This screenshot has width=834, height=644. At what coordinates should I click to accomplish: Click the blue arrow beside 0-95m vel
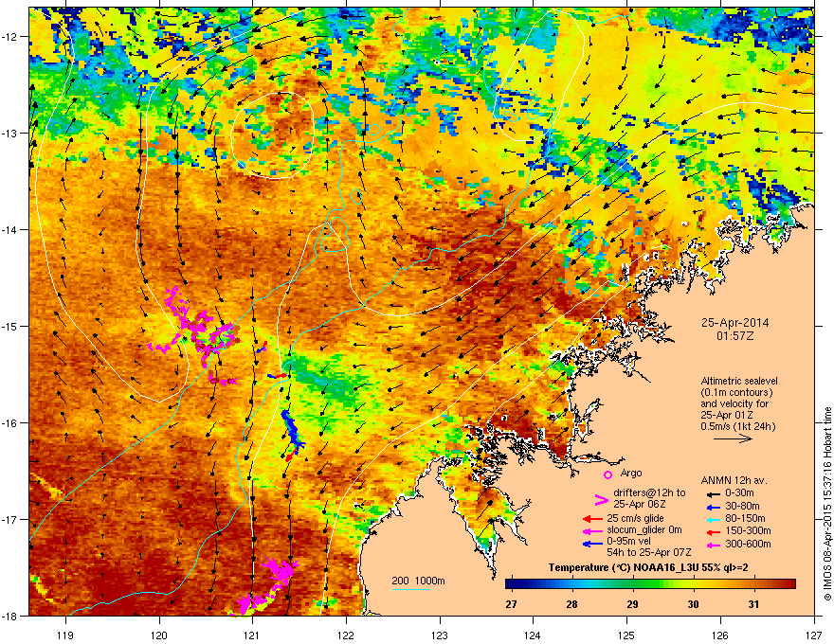(592, 543)
